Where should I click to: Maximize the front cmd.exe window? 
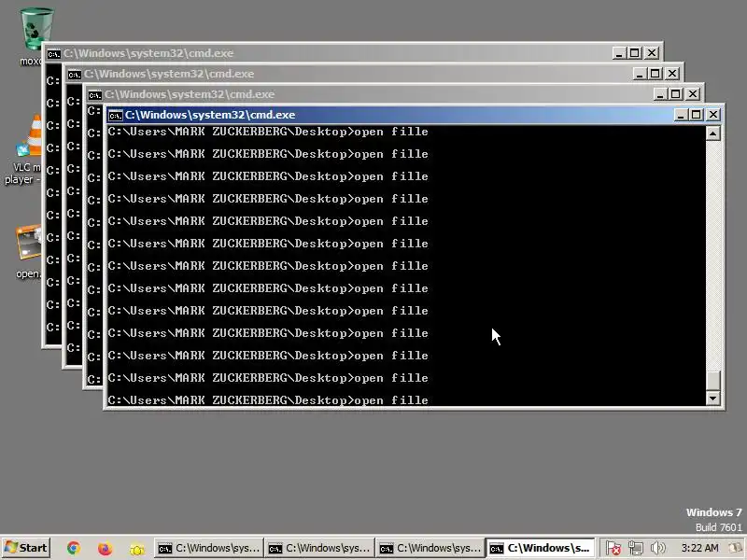tap(696, 115)
